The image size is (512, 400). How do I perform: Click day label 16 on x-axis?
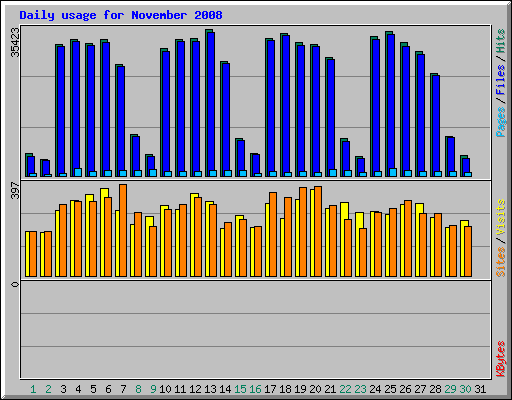pos(255,389)
